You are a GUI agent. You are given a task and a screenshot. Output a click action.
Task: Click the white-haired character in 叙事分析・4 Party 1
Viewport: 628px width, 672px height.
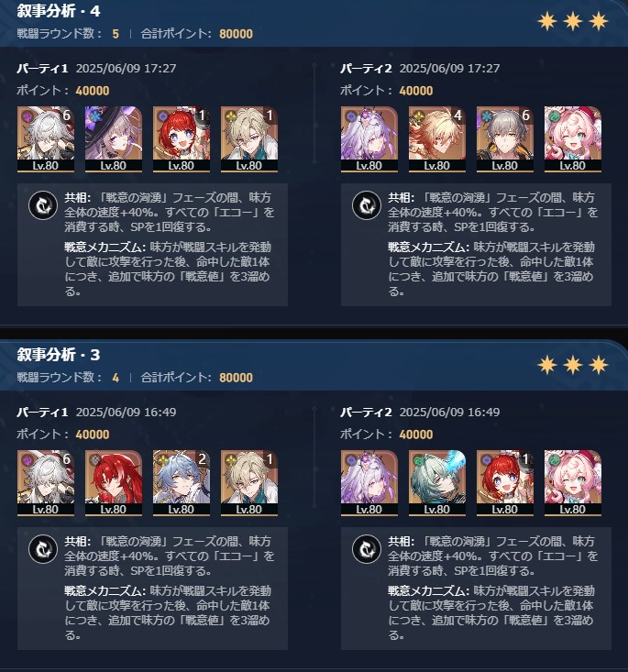click(46, 139)
